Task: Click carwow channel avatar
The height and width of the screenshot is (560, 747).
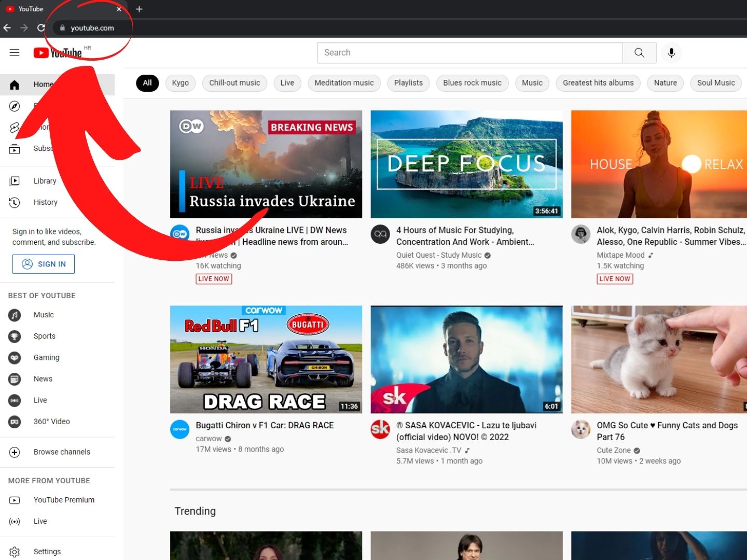Action: click(x=179, y=429)
